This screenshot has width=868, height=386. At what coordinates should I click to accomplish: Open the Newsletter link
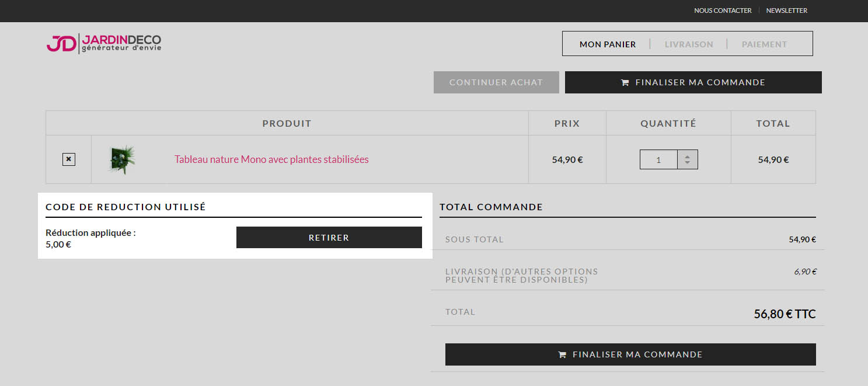point(787,11)
